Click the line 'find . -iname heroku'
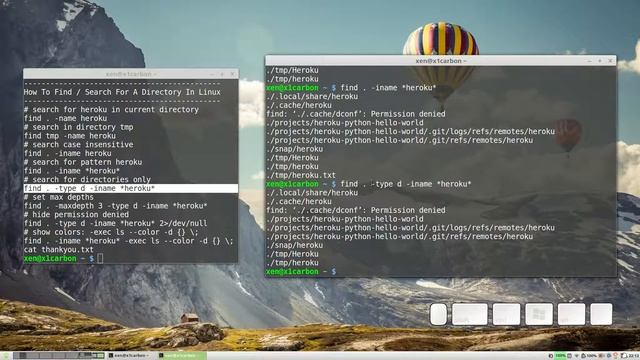 67,153
